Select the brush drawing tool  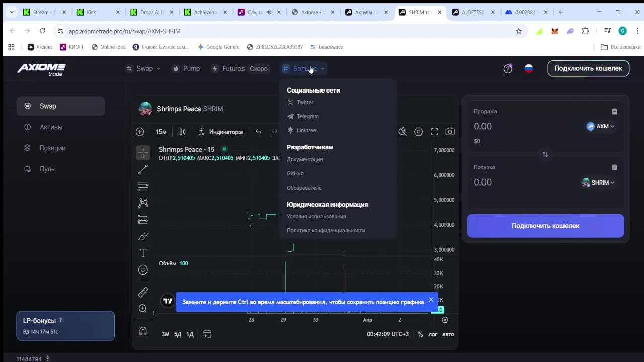(143, 236)
